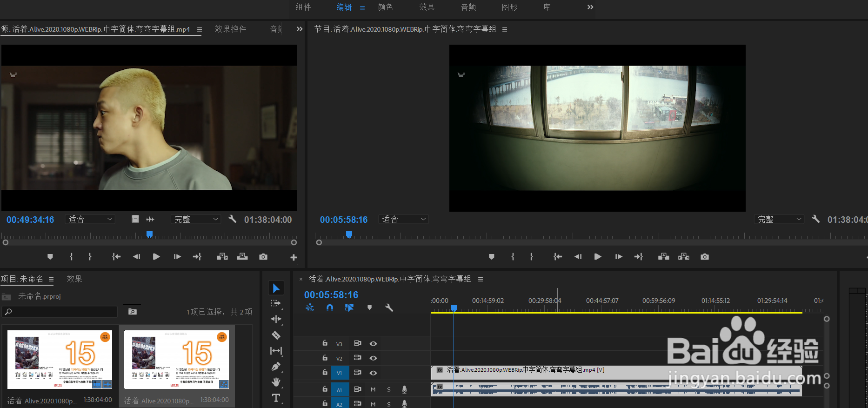Click the Insert button in source monitor
This screenshot has height=408, width=868.
point(222,257)
